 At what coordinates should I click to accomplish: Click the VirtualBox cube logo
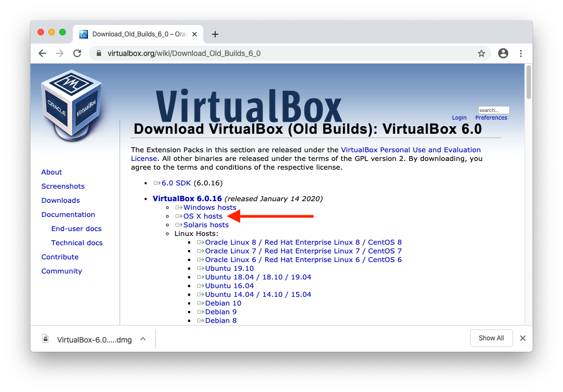pos(71,105)
